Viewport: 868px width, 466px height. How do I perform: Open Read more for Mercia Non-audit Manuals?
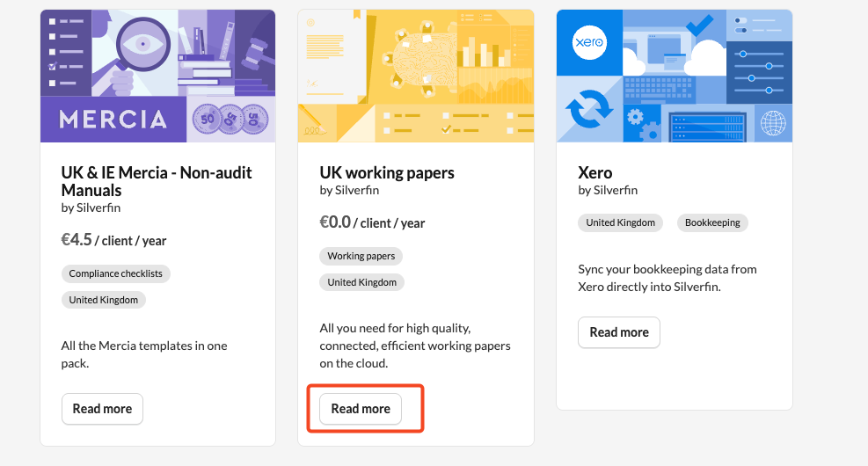point(102,409)
